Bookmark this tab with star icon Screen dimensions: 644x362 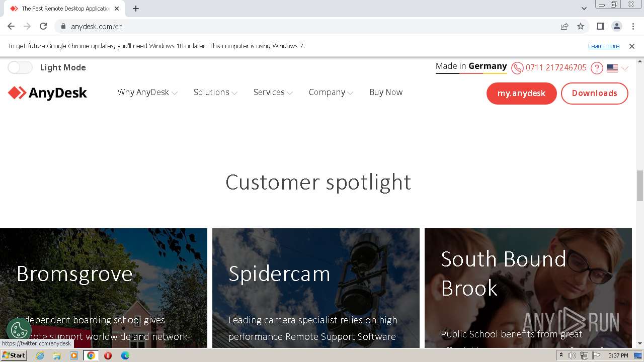581,26
